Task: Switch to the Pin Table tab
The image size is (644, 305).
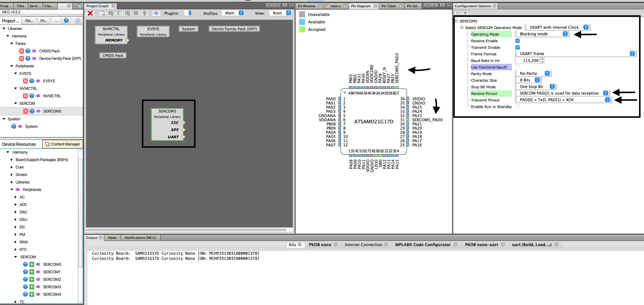Action: click(x=388, y=6)
